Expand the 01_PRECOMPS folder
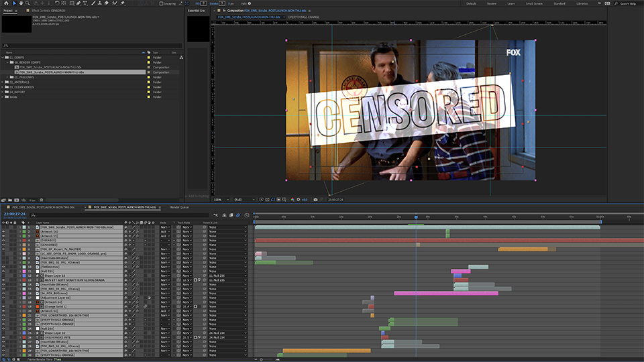644x362 pixels. click(7, 77)
